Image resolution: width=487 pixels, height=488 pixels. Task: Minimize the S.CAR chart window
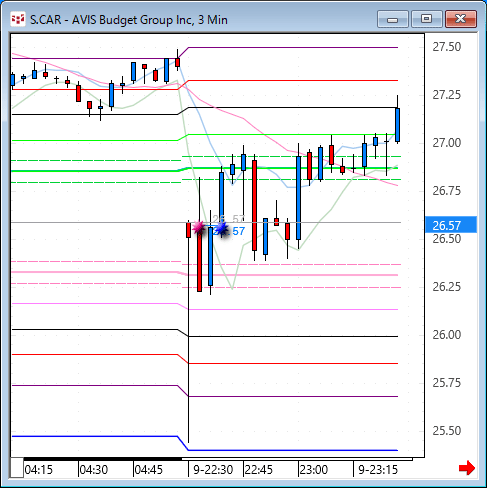(393, 19)
